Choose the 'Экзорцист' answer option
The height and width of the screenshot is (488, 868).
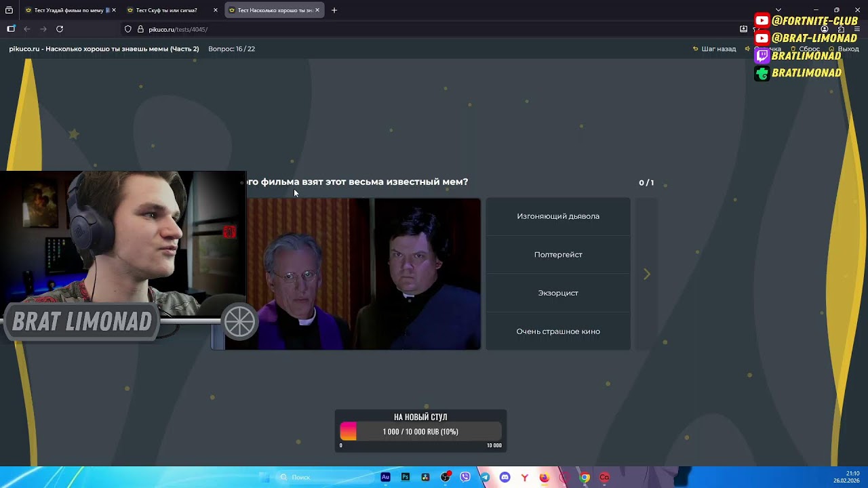(558, 293)
